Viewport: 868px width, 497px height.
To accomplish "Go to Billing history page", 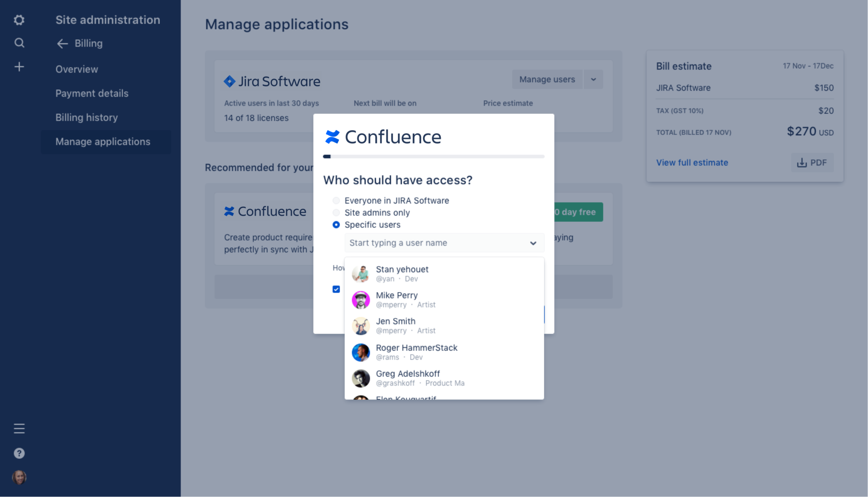I will [x=86, y=117].
